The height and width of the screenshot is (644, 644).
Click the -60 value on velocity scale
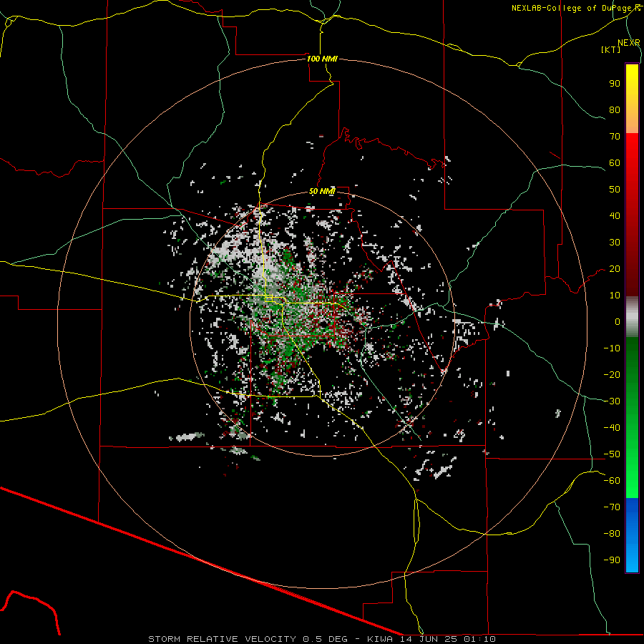coord(612,481)
